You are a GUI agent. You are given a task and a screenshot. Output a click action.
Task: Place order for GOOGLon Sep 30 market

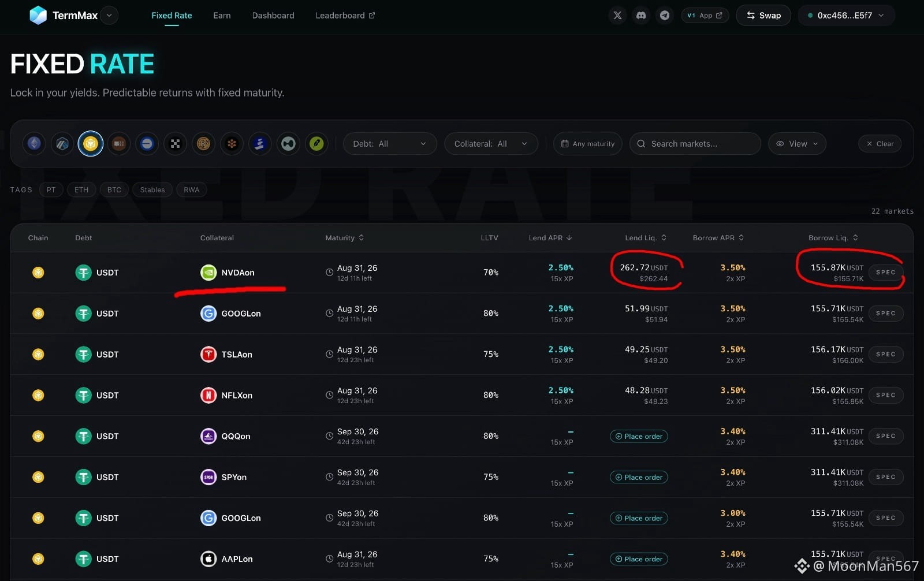(639, 518)
